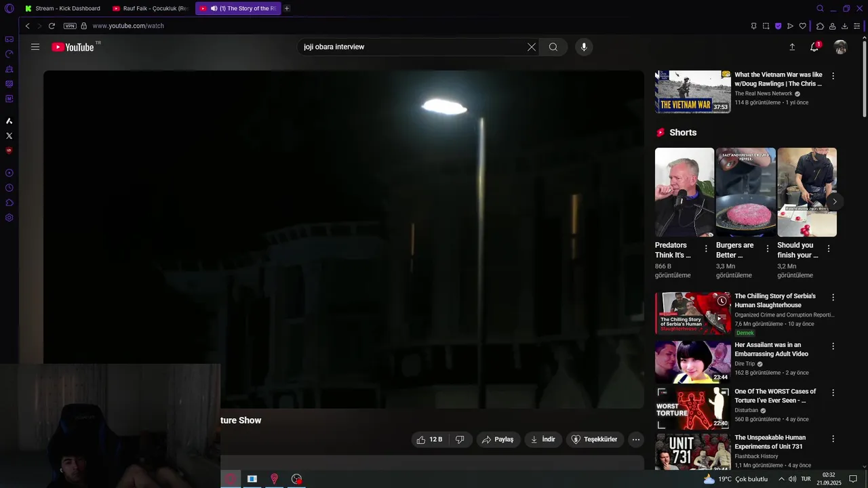Open GX Corner gamepad icon in sidebar
Screen dimensions: 868x488
tap(9, 39)
